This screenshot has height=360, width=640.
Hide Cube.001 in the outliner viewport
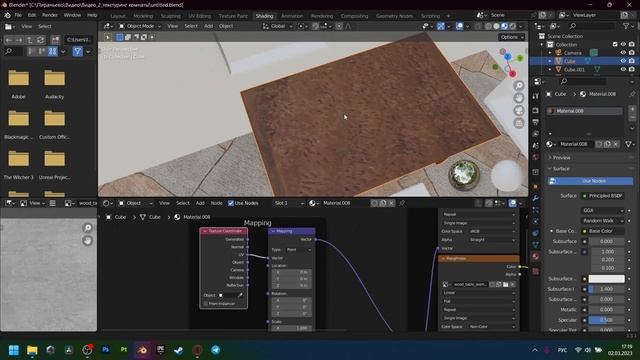click(623, 69)
